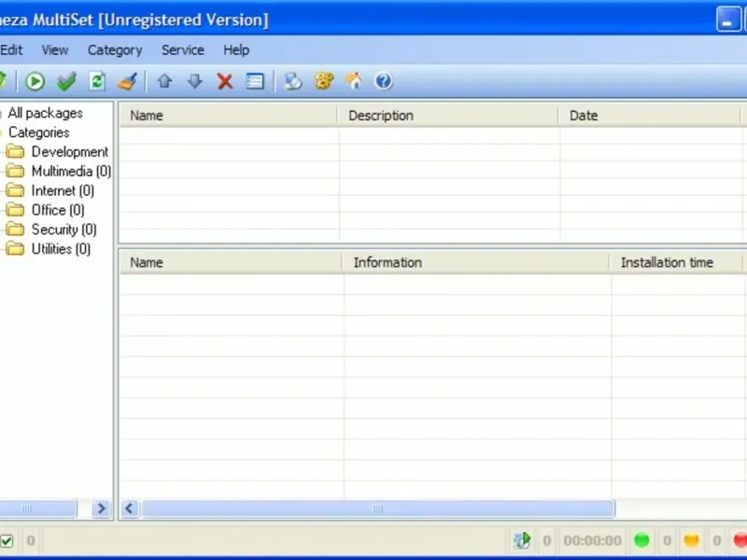Click the yellow gears settings icon
Viewport: 747px width, 560px height.
324,81
